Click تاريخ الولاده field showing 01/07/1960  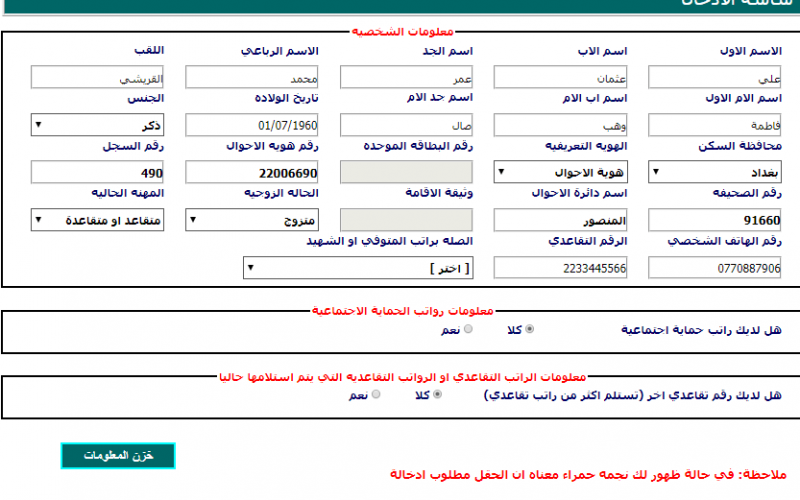pos(252,125)
